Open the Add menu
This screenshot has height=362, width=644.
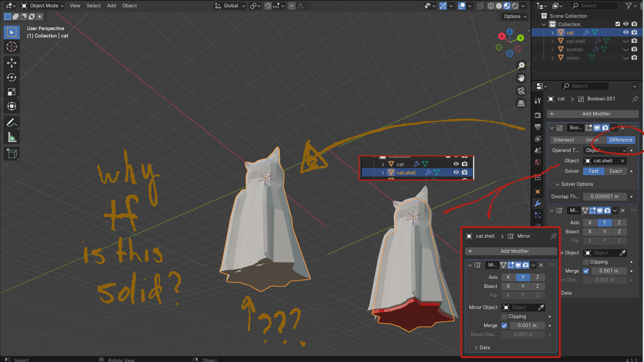pyautogui.click(x=111, y=6)
